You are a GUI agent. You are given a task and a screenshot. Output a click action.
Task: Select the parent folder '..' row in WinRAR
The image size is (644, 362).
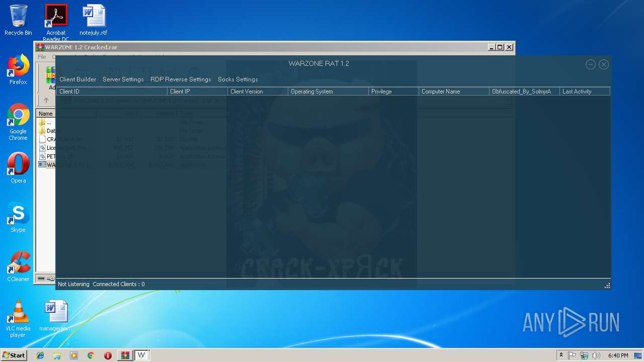point(46,122)
